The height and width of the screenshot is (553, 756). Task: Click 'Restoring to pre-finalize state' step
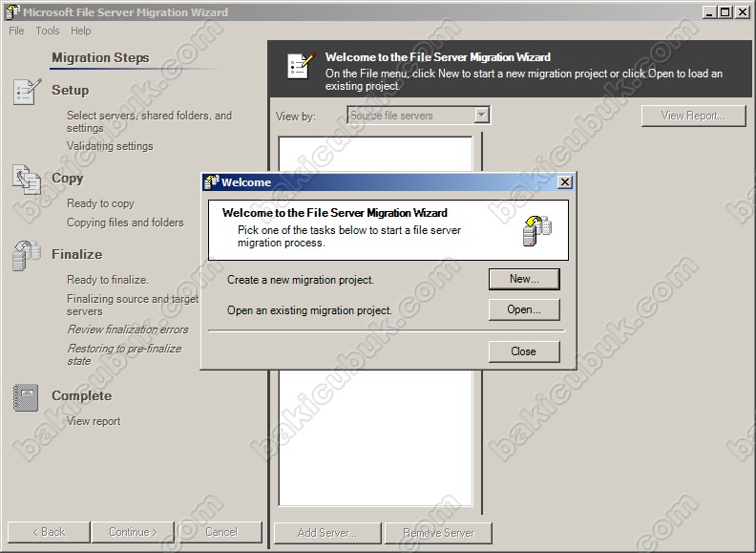(x=124, y=354)
